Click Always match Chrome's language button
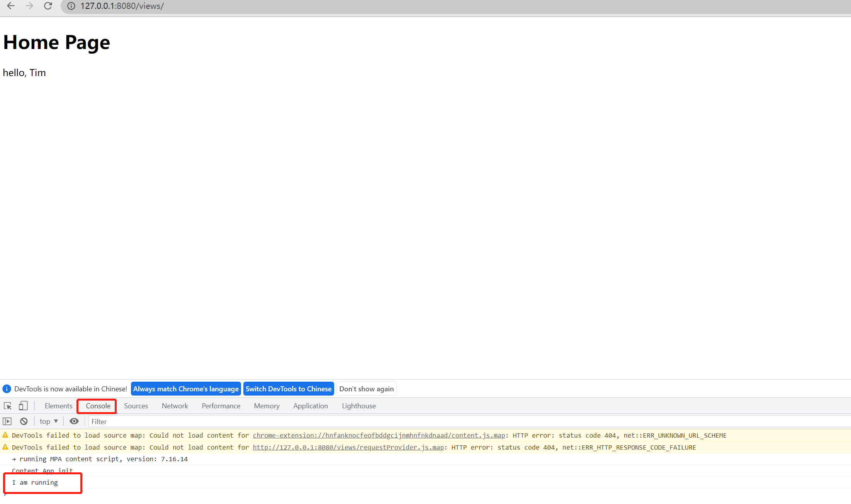This screenshot has width=851, height=504. (x=186, y=389)
